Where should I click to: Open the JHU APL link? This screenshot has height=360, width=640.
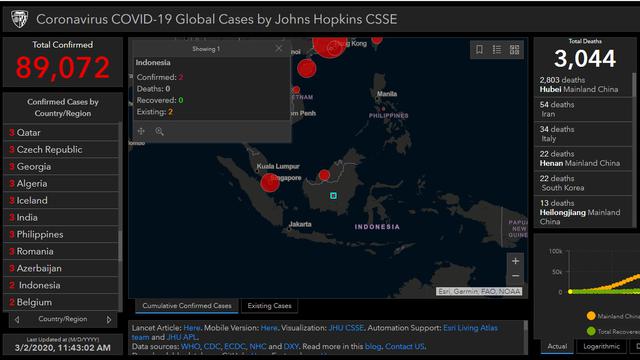coord(181,337)
